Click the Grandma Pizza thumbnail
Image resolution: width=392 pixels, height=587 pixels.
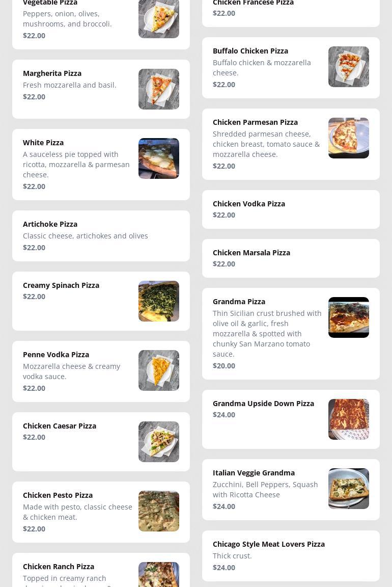pos(349,317)
